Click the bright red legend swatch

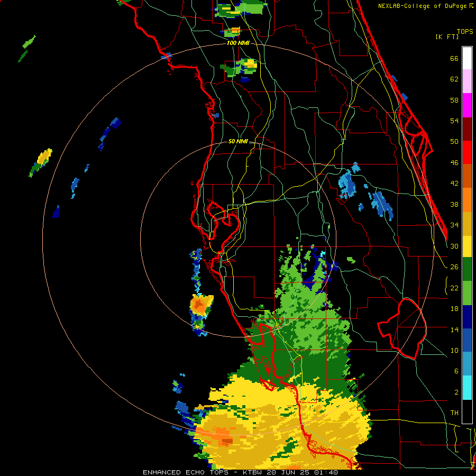tap(467, 152)
